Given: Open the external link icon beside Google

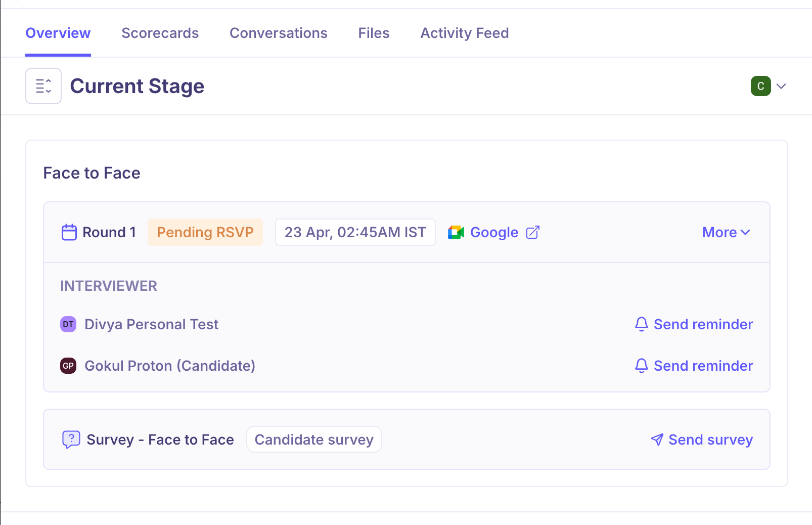Looking at the screenshot, I should pos(533,232).
